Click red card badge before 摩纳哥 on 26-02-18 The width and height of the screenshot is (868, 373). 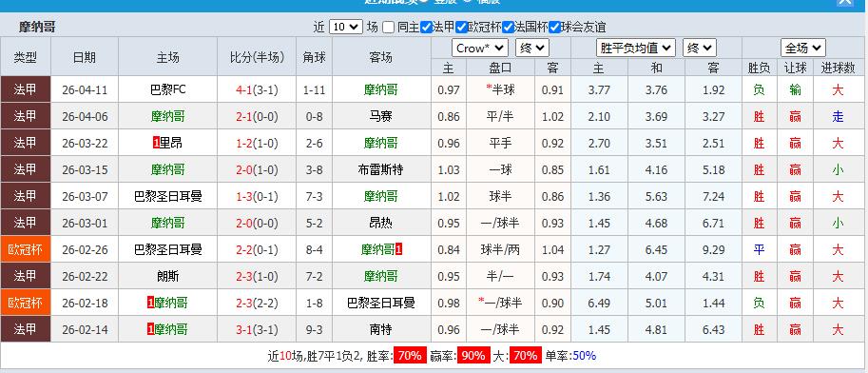point(150,303)
